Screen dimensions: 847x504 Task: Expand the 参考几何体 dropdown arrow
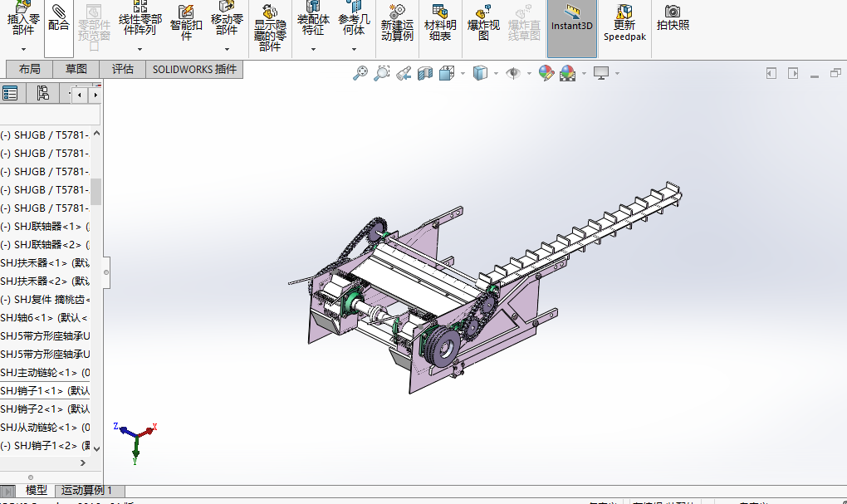coord(354,50)
